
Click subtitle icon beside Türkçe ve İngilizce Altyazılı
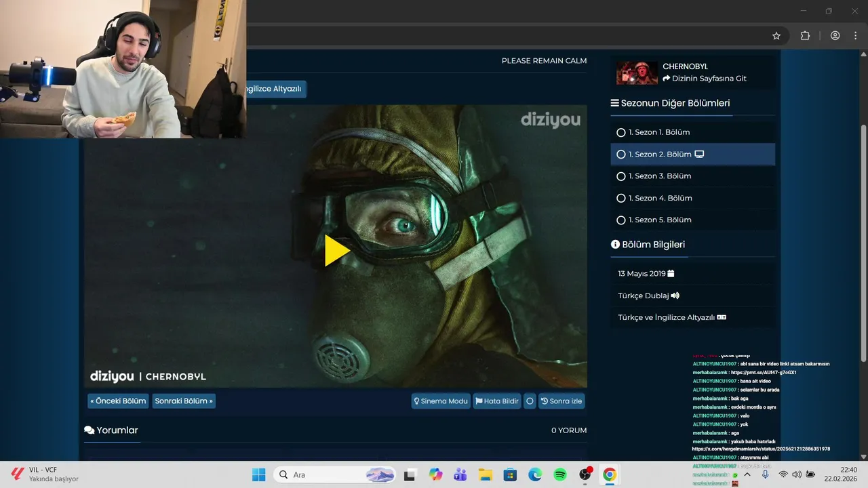point(722,317)
